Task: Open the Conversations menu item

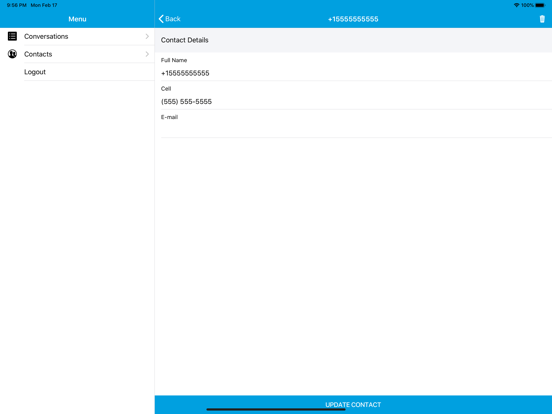Action: 77,36
